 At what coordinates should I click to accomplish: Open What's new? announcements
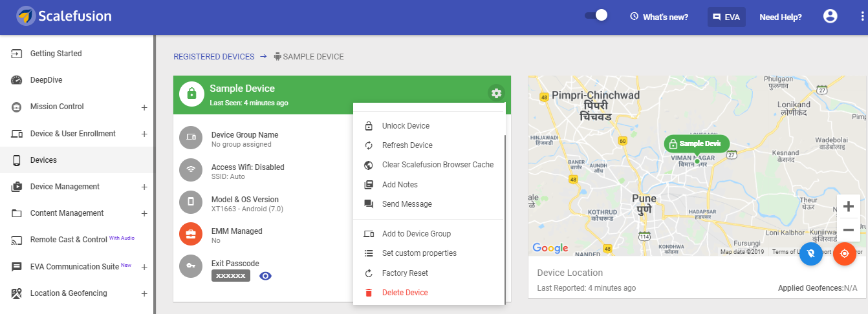[659, 17]
